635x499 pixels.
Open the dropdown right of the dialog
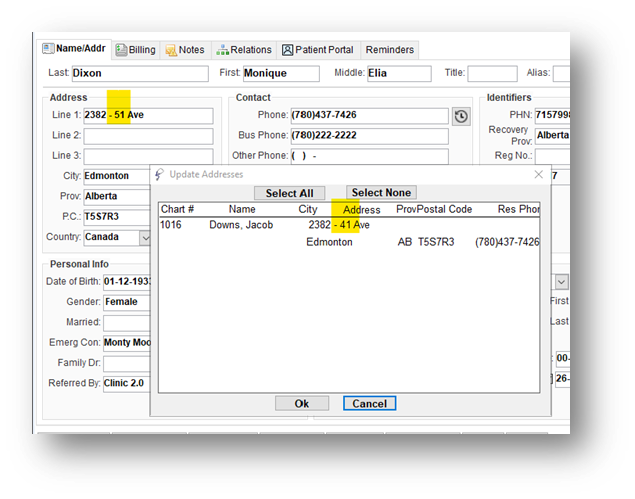pyautogui.click(x=561, y=282)
